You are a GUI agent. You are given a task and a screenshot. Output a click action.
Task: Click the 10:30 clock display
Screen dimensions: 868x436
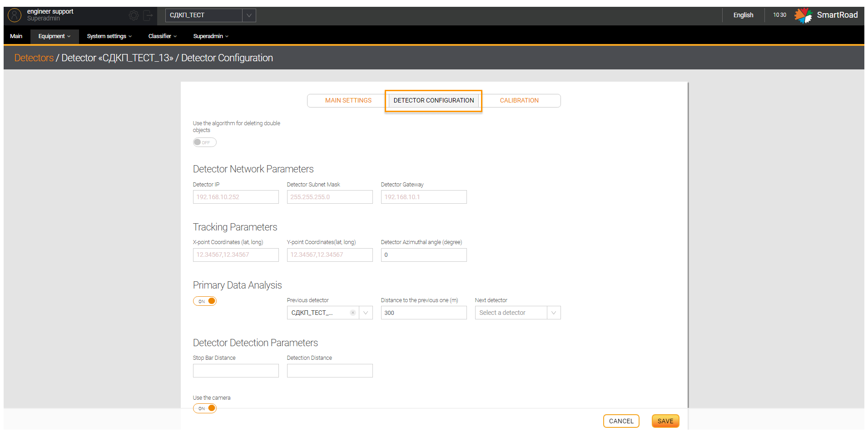(x=779, y=15)
